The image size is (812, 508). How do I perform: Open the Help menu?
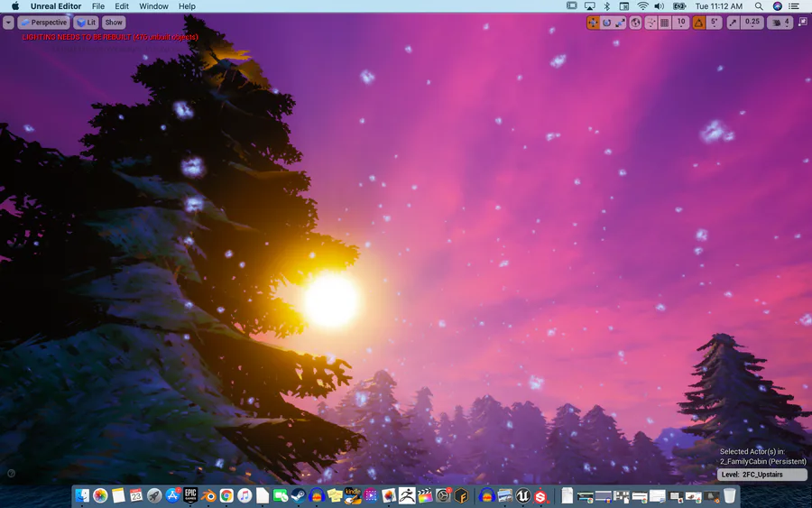coord(187,6)
